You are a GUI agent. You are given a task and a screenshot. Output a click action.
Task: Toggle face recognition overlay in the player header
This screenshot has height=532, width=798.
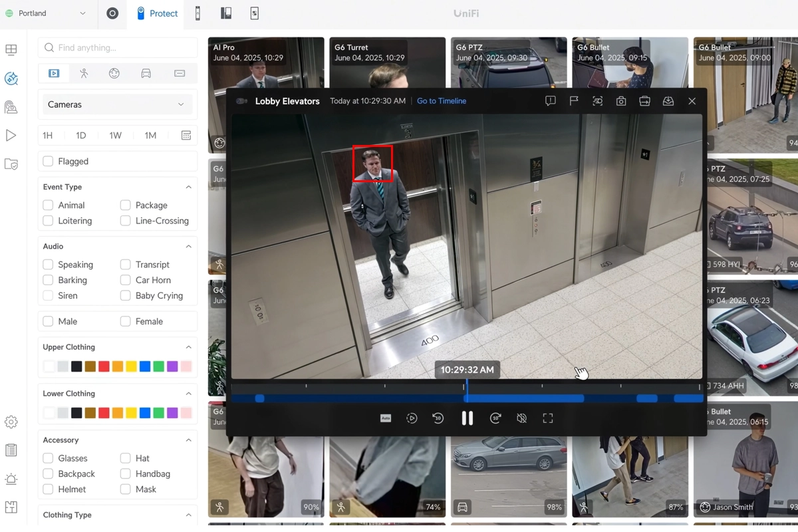coord(597,101)
